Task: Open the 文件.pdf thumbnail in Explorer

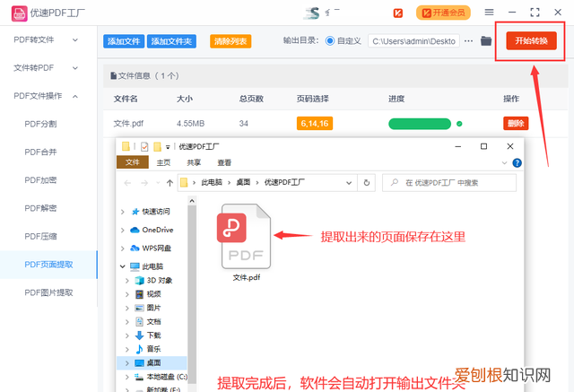Action: pyautogui.click(x=246, y=237)
